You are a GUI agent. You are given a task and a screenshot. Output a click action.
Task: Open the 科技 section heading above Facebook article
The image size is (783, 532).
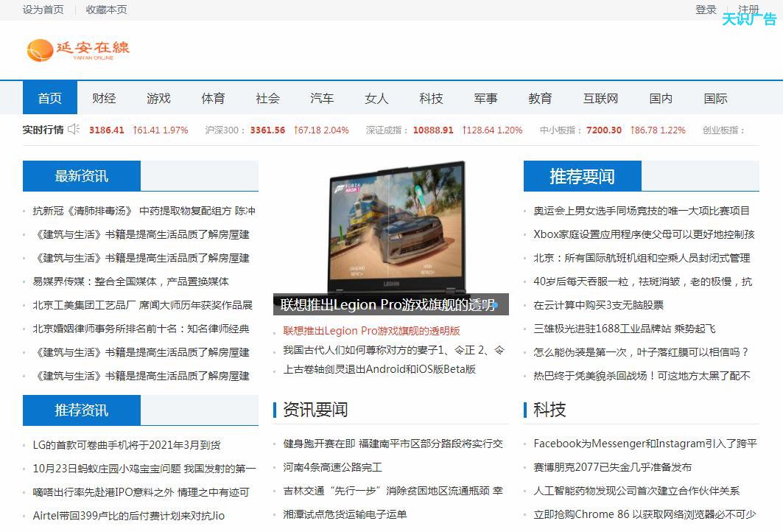(549, 410)
